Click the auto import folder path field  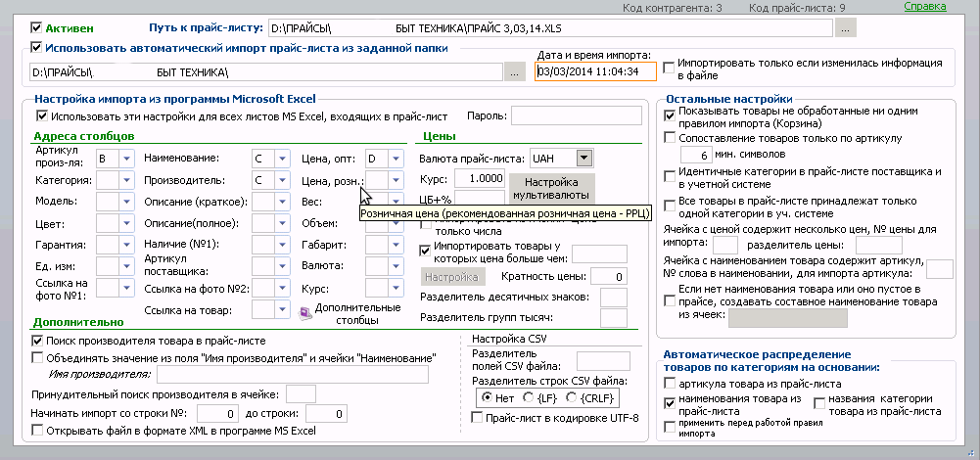(x=266, y=71)
